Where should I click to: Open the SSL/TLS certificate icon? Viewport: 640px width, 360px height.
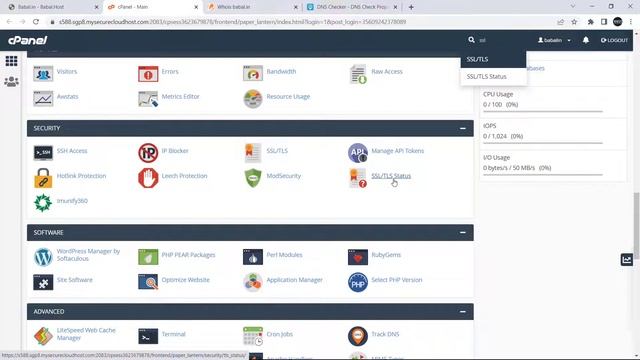click(253, 153)
